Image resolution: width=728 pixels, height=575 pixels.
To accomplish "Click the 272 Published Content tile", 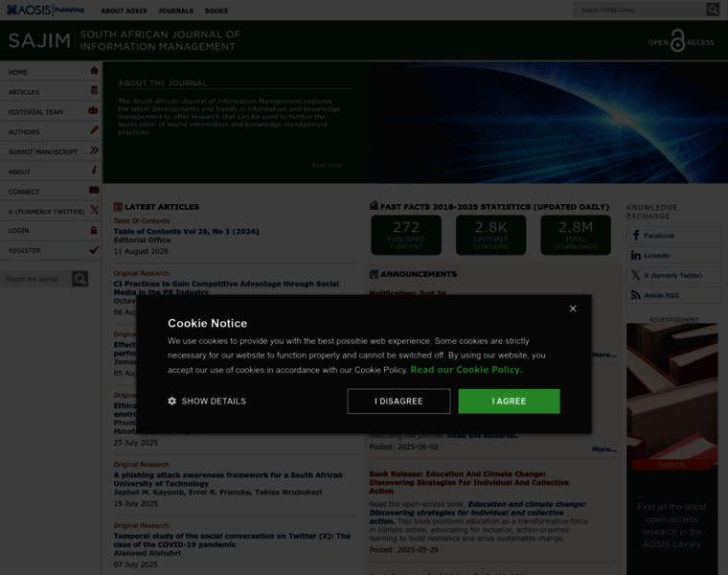I will pyautogui.click(x=406, y=235).
